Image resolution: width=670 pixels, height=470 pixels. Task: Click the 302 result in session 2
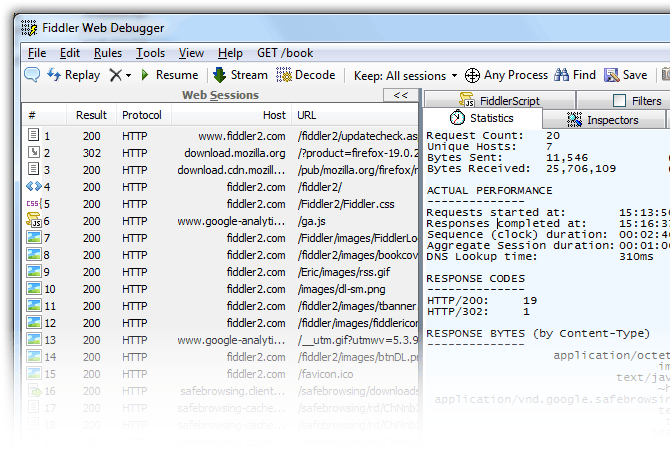point(92,153)
